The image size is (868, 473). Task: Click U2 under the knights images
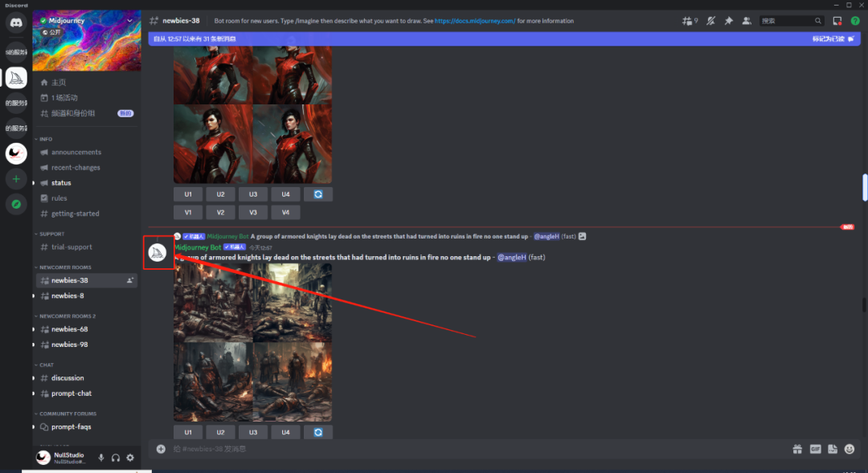pyautogui.click(x=220, y=432)
